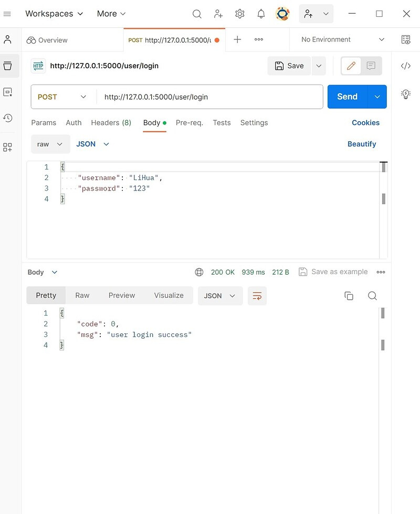
Task: Open the No Environment dropdown
Action: coord(342,40)
